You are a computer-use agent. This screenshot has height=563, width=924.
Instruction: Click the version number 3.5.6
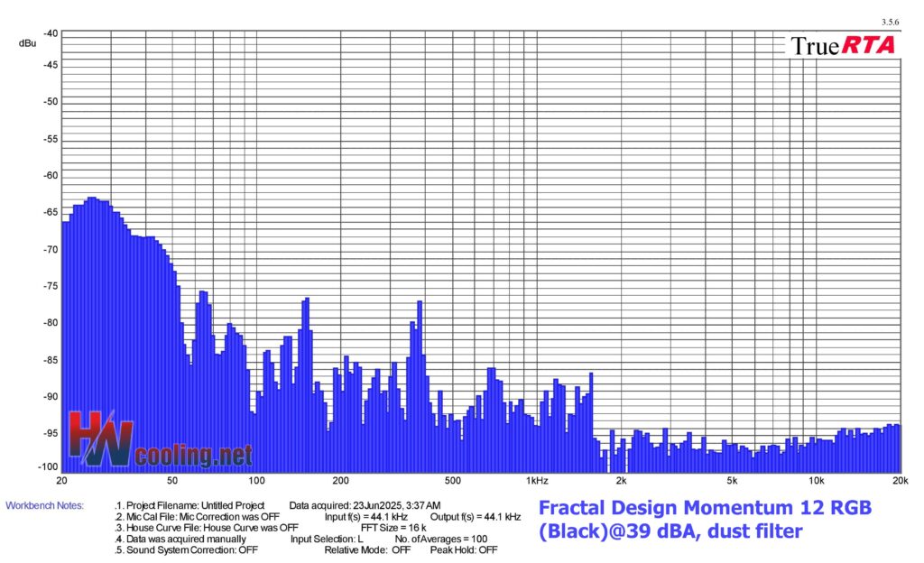(891, 23)
